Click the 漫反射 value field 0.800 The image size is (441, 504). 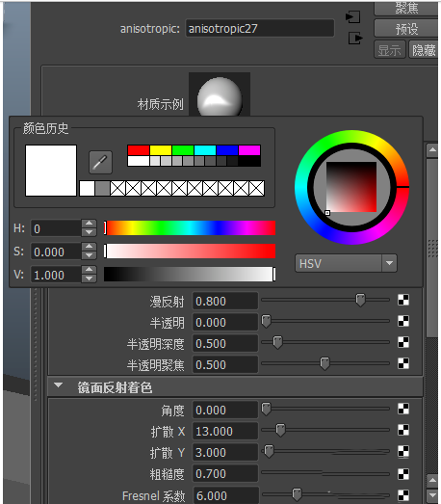click(225, 302)
